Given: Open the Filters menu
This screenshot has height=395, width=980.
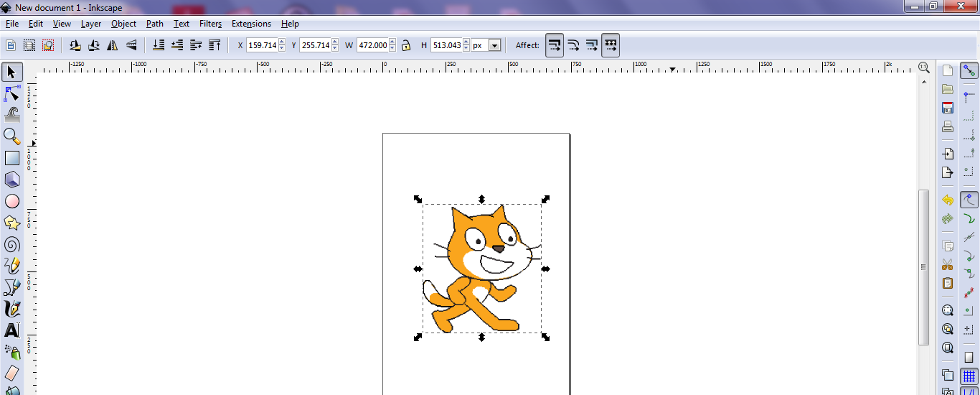Looking at the screenshot, I should [x=210, y=24].
